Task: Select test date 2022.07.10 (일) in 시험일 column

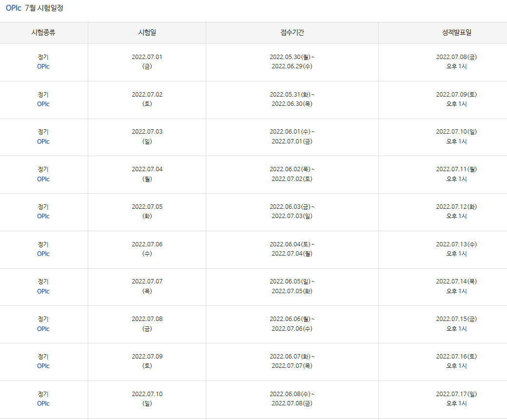Action: pyautogui.click(x=147, y=399)
